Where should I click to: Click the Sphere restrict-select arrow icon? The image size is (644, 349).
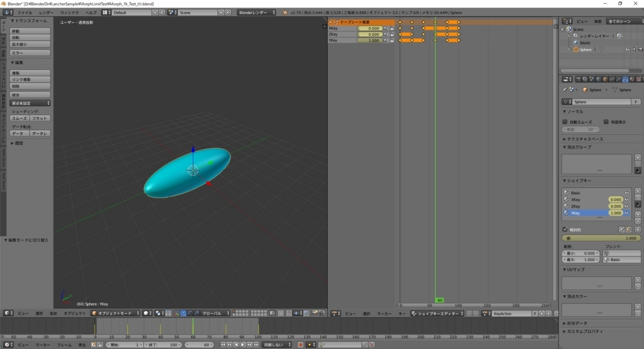coord(634,50)
